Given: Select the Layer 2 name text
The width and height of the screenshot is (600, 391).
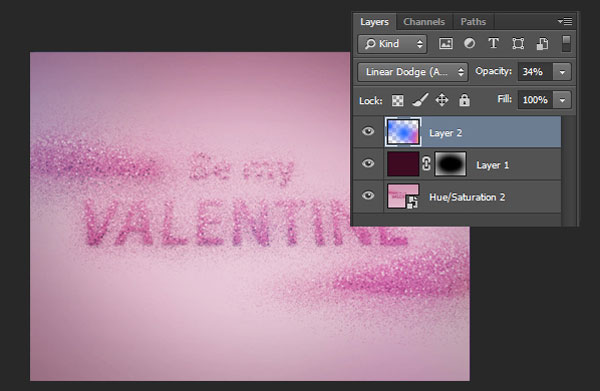Looking at the screenshot, I should point(446,133).
